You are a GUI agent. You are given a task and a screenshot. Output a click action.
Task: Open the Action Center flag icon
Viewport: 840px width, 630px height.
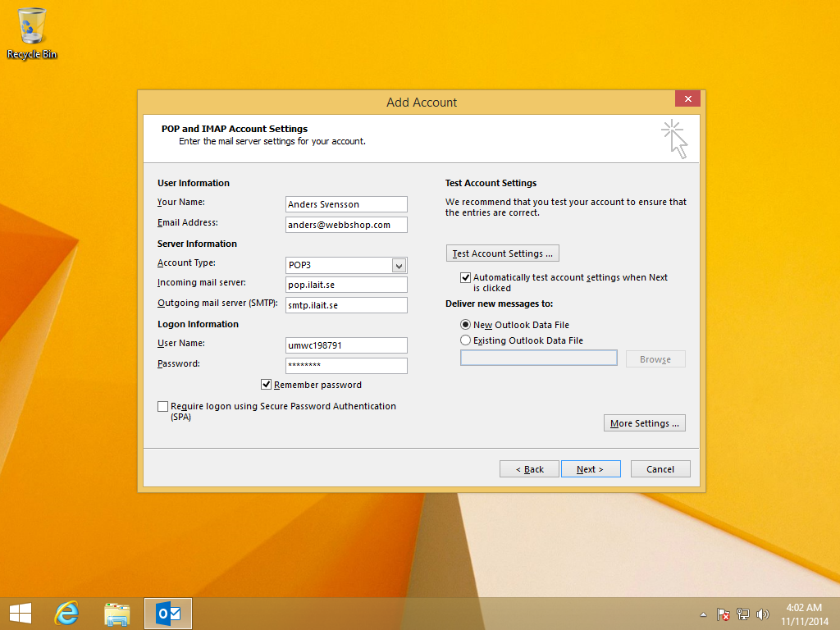(724, 614)
